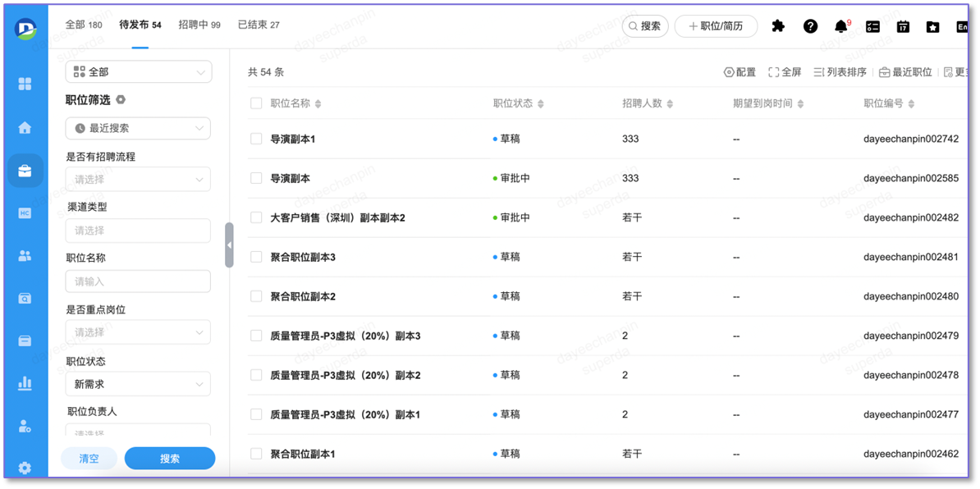
Task: Switch to the 已结束 27 tab
Action: [259, 25]
